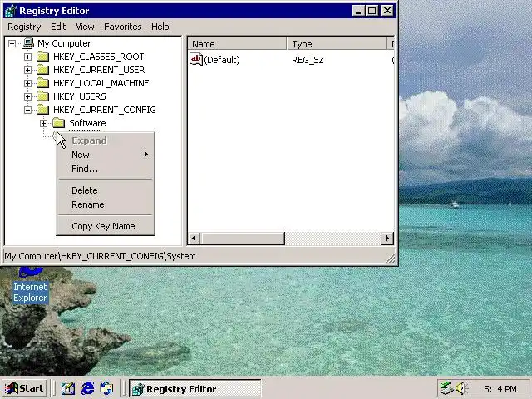
Task: Maximize the Registry Editor window
Action: coord(372,11)
